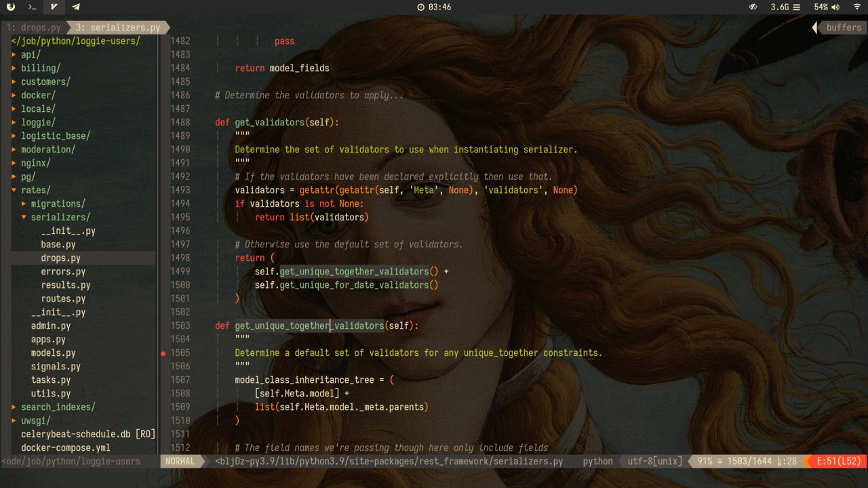
Task: Open celerybeat-schedule.db read-only file
Action: [88, 434]
